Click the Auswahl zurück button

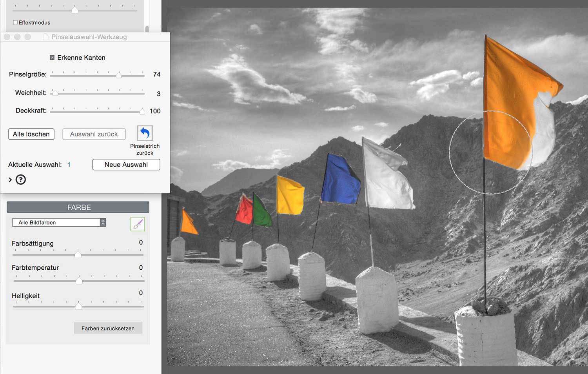click(x=94, y=134)
